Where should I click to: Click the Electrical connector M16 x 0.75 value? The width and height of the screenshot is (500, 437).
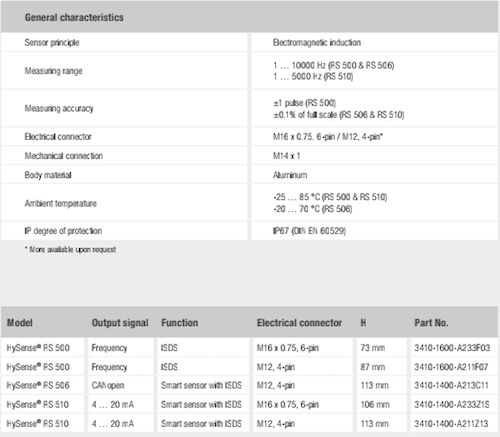pyautogui.click(x=328, y=137)
